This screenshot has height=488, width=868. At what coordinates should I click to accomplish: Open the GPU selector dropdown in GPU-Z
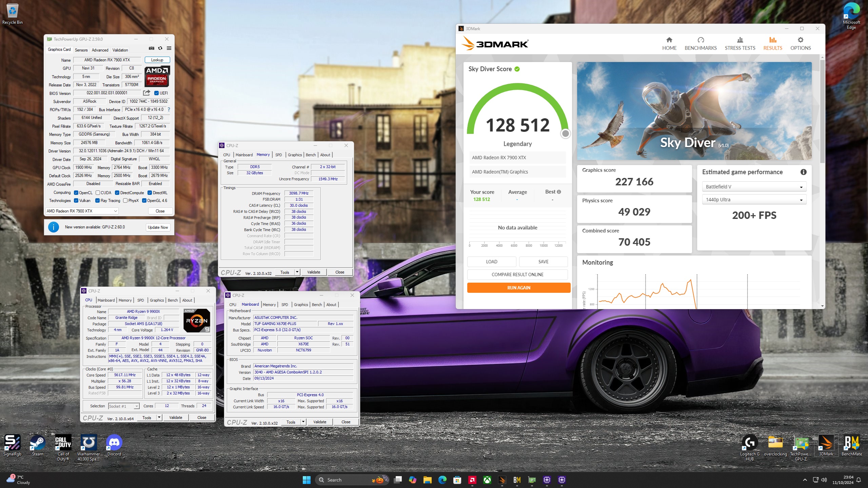pyautogui.click(x=82, y=211)
